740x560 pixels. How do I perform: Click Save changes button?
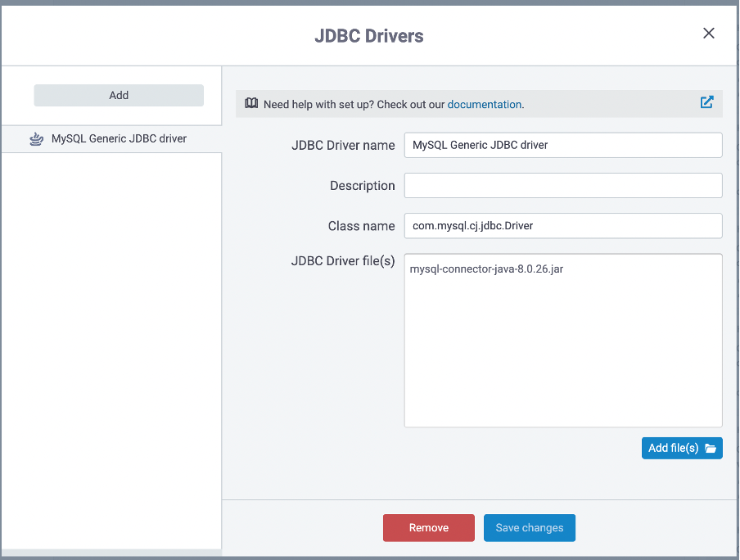[x=530, y=528]
